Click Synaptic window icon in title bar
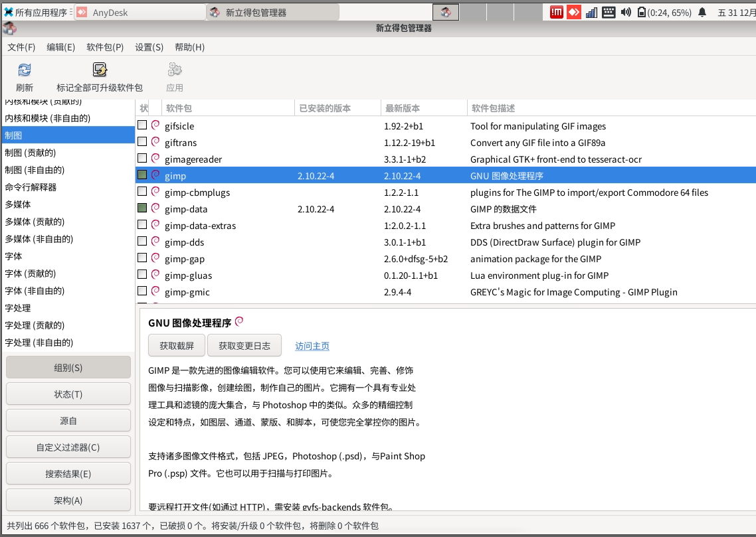 pyautogui.click(x=9, y=29)
